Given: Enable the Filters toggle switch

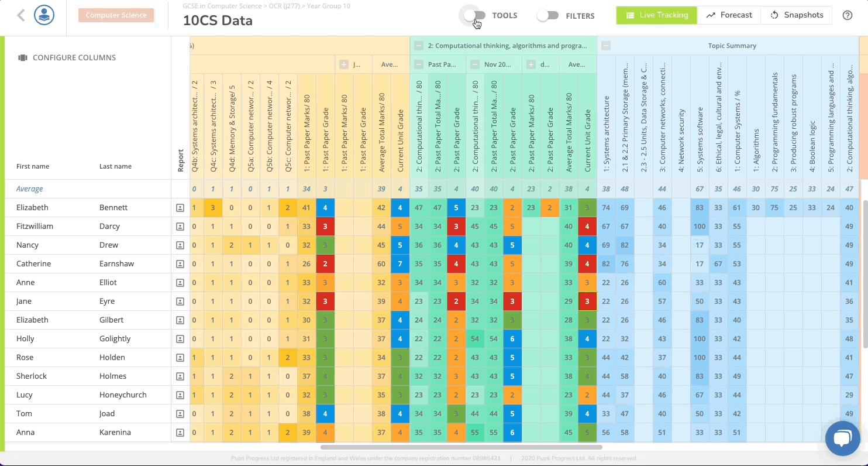Looking at the screenshot, I should (547, 16).
